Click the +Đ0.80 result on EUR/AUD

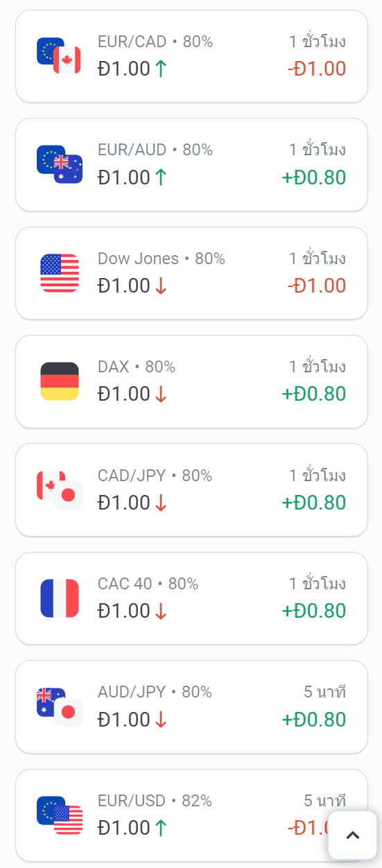[313, 177]
